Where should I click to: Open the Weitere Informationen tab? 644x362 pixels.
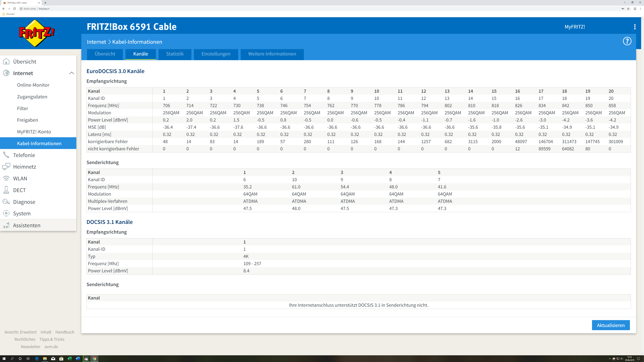[x=272, y=54]
